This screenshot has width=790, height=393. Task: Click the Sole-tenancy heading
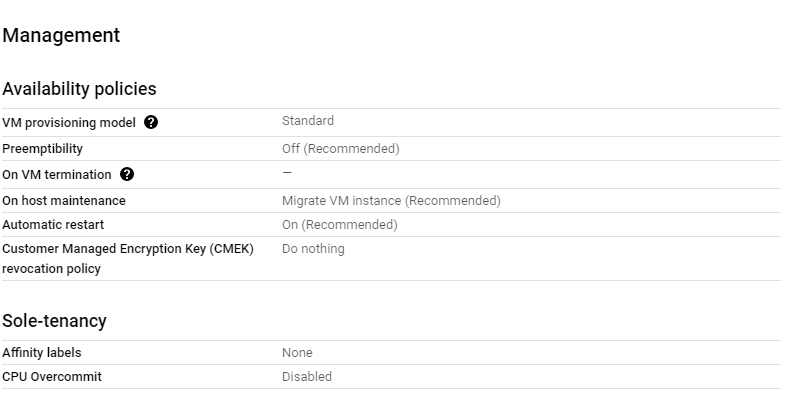point(54,320)
